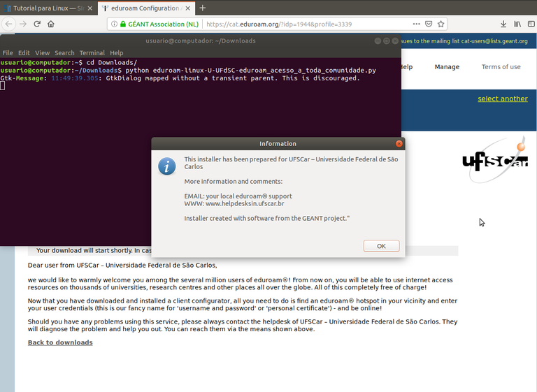The height and width of the screenshot is (392, 537).
Task: Close the eduroam Configuration tab
Action: pyautogui.click(x=187, y=8)
